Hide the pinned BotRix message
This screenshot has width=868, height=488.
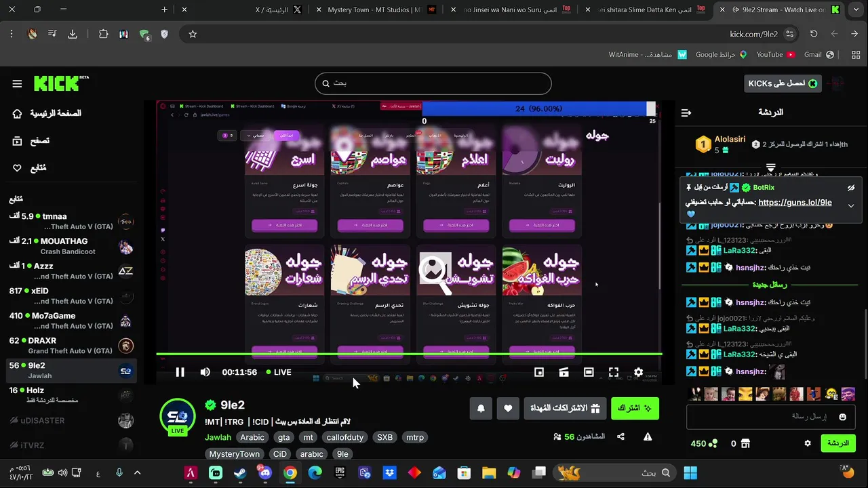[x=850, y=188]
